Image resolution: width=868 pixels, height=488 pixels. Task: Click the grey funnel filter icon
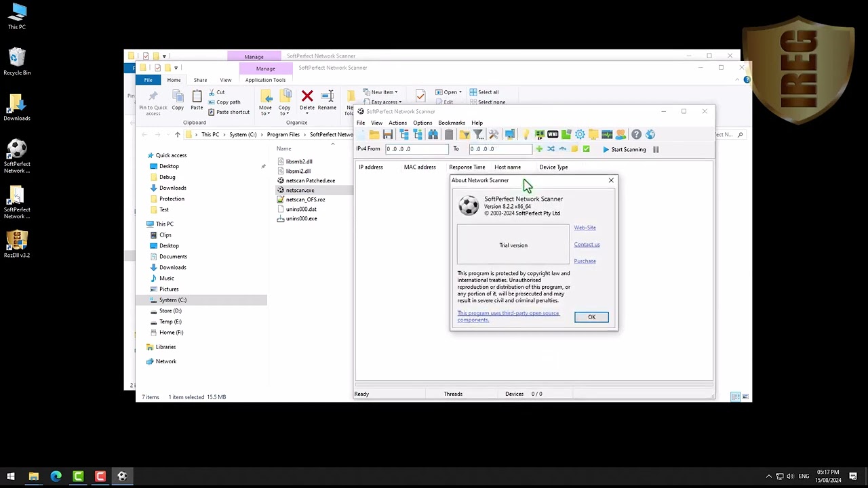[x=479, y=134]
